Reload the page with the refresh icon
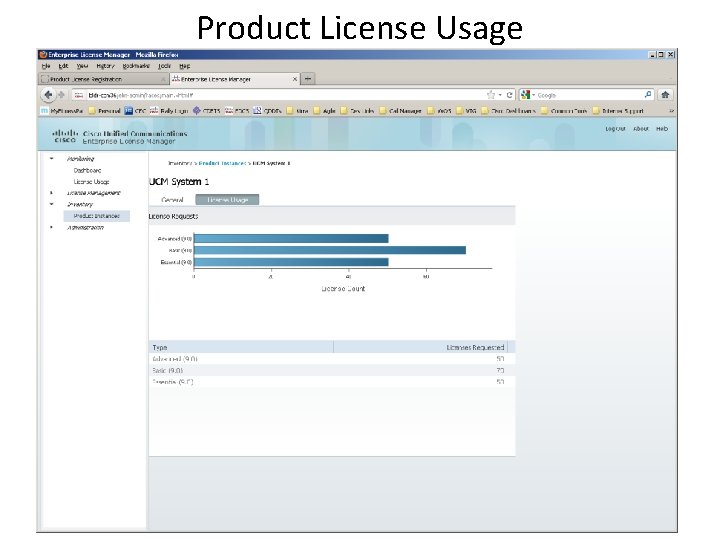 click(509, 95)
